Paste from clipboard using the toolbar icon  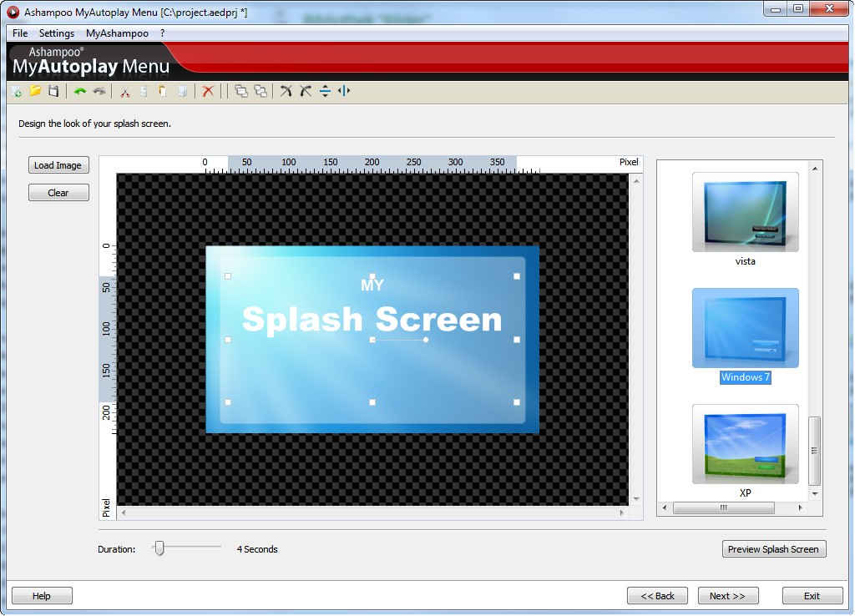(x=163, y=91)
